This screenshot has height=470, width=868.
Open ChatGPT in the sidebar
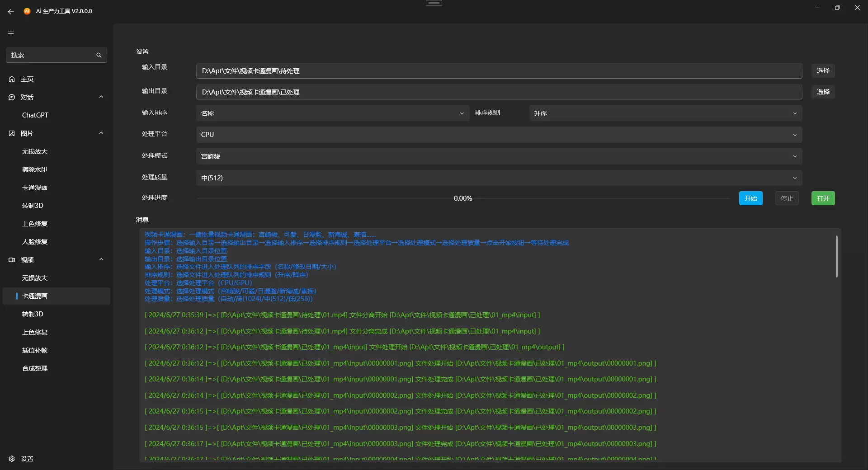click(x=57, y=115)
